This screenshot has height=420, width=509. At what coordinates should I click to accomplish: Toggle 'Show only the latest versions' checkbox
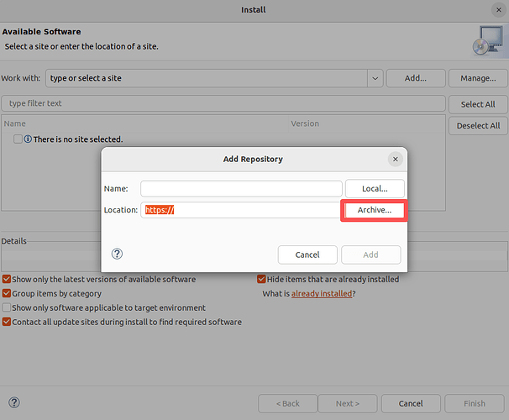[x=7, y=279]
